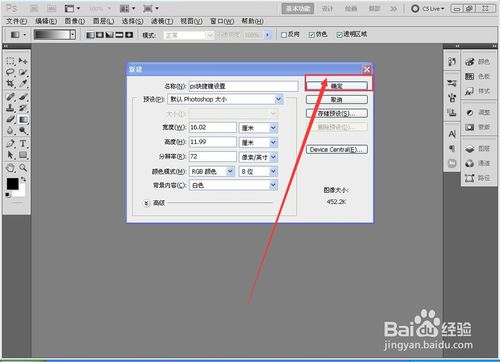Open the Adjustments panel
The image size is (500, 362).
click(478, 113)
